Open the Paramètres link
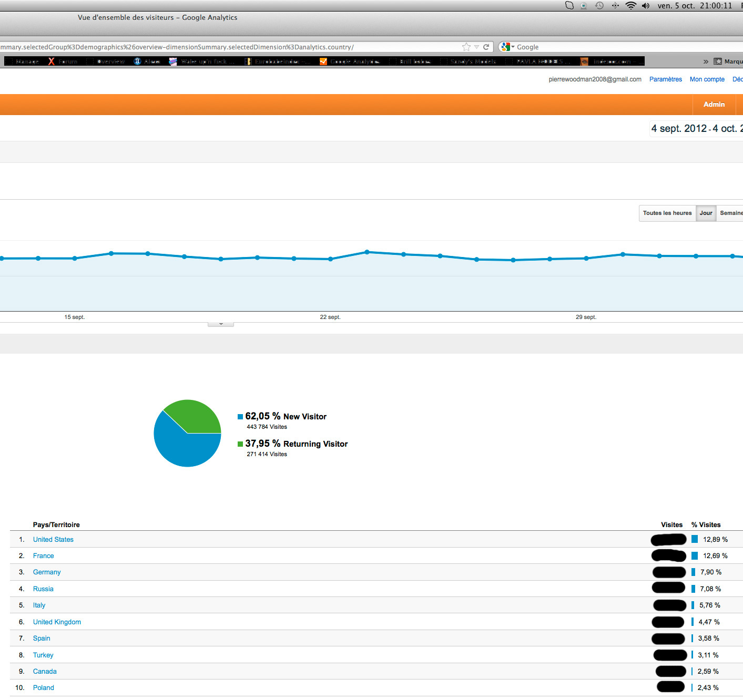The image size is (743, 700). [x=665, y=79]
